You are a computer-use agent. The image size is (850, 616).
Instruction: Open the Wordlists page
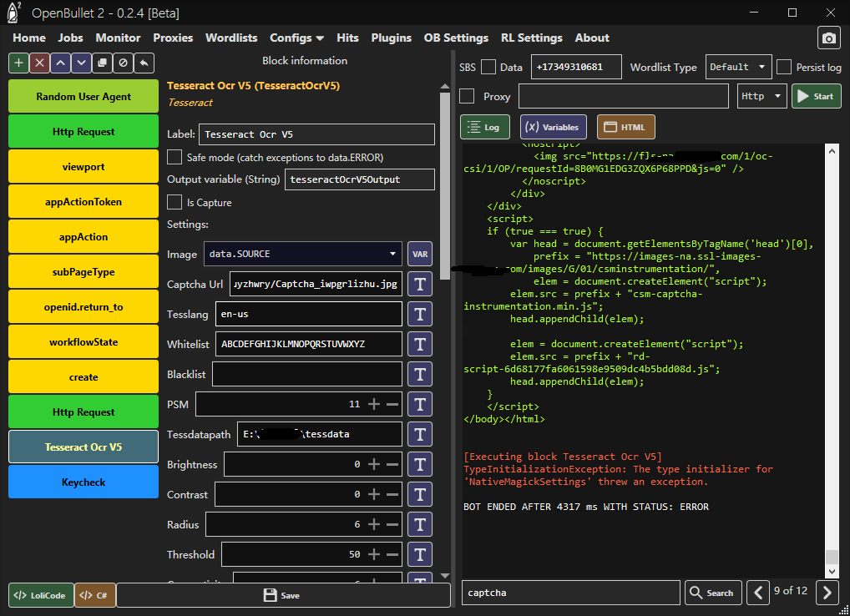click(231, 38)
